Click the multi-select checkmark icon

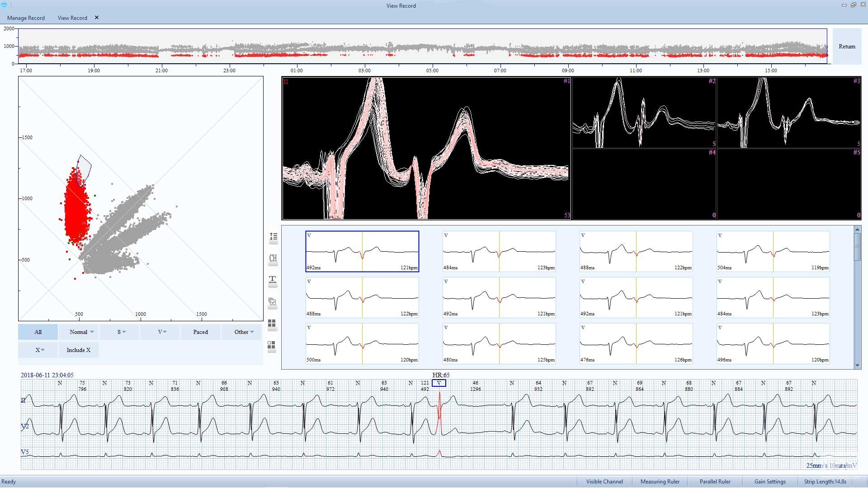[273, 302]
